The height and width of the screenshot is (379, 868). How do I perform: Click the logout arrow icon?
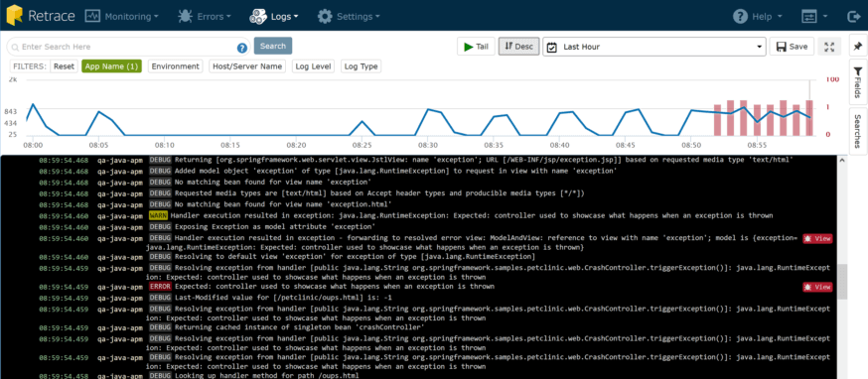coord(853,17)
